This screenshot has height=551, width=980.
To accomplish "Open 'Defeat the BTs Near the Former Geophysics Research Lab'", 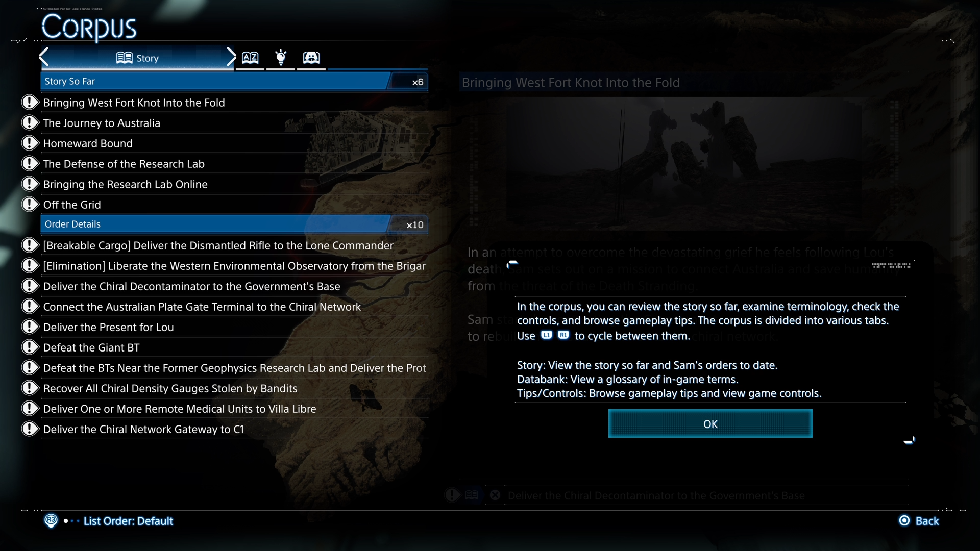I will (x=234, y=368).
